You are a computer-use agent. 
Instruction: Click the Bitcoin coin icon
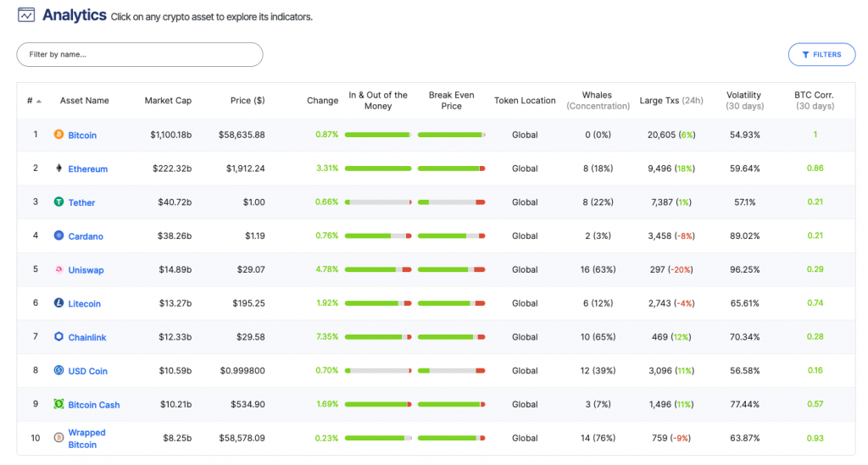pos(58,135)
